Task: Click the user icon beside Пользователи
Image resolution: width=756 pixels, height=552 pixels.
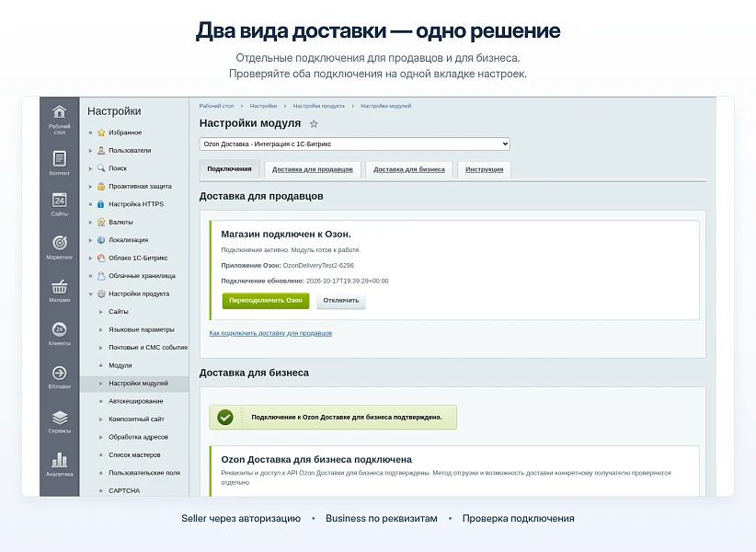Action: pyautogui.click(x=101, y=150)
